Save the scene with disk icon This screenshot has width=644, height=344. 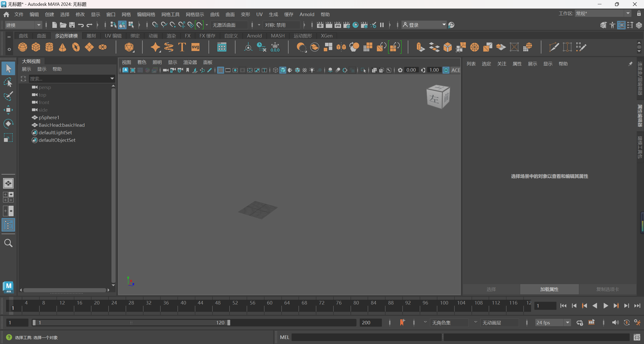[x=72, y=25]
